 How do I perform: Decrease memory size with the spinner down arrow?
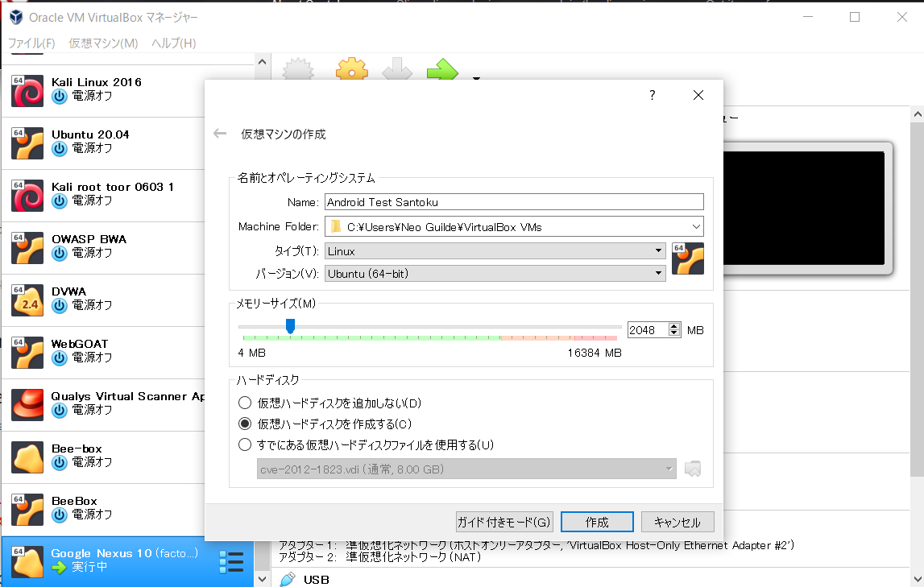[x=674, y=333]
